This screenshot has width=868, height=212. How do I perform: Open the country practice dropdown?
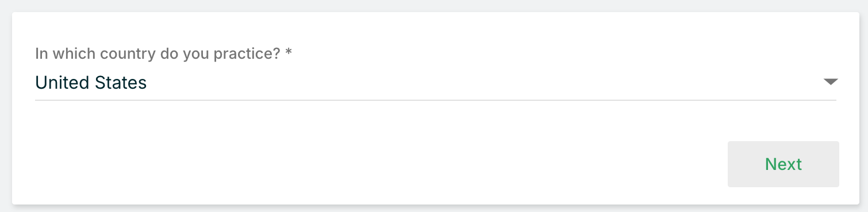436,83
